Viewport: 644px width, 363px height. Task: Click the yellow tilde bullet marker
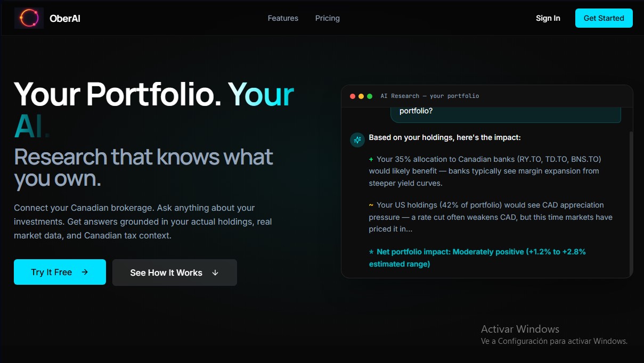click(371, 205)
